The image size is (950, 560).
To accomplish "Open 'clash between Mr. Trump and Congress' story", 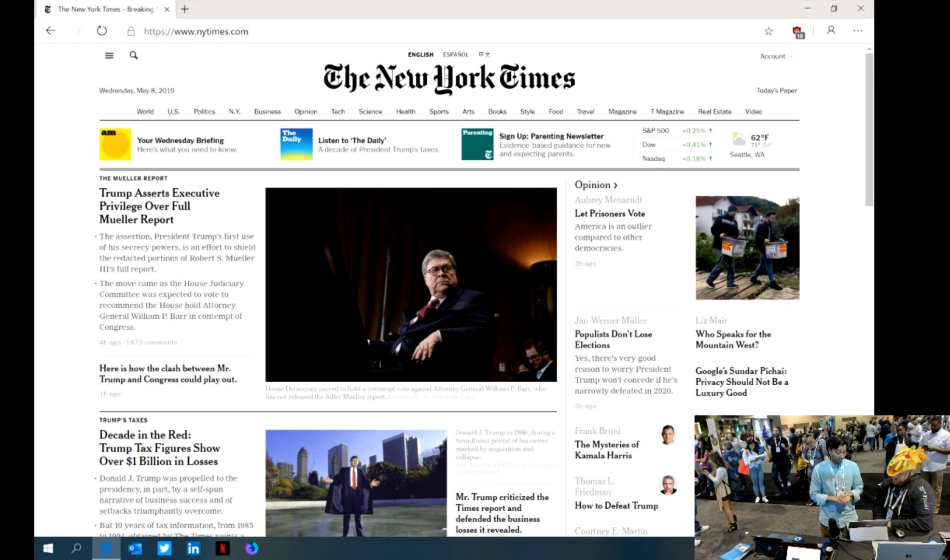I will (x=167, y=373).
